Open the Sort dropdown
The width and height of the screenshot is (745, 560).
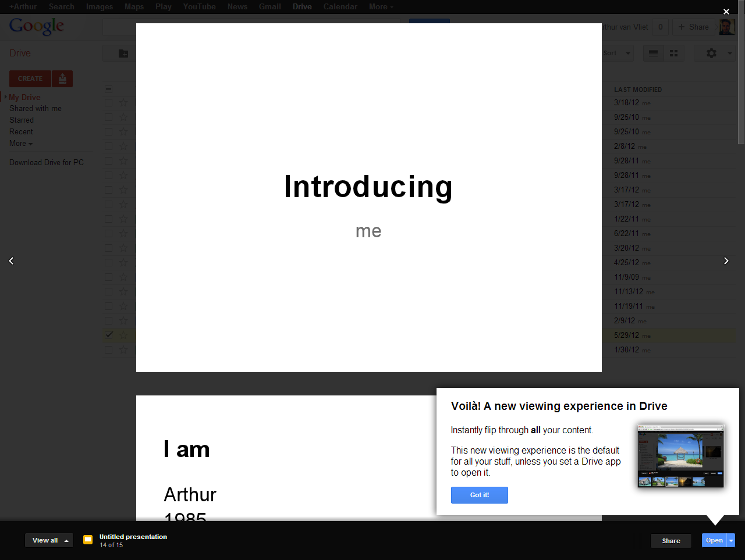point(616,53)
